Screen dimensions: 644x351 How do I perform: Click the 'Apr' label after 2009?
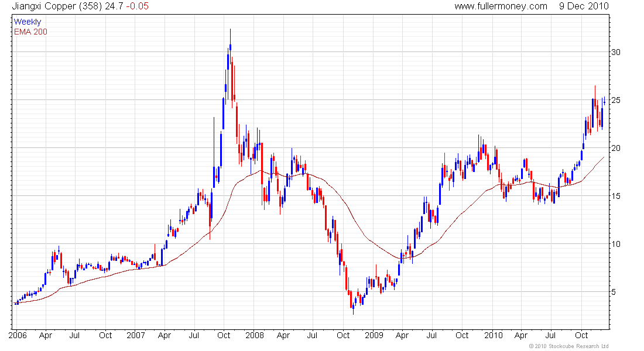coord(402,335)
